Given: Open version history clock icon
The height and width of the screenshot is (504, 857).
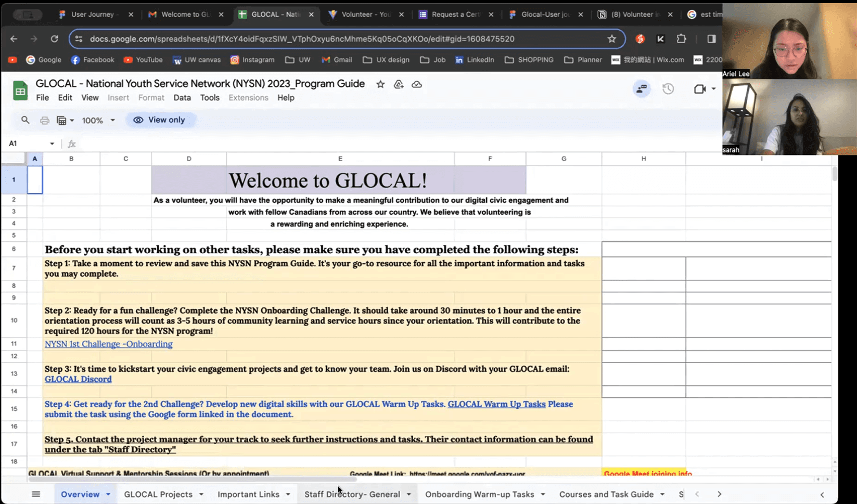Looking at the screenshot, I should (x=668, y=89).
